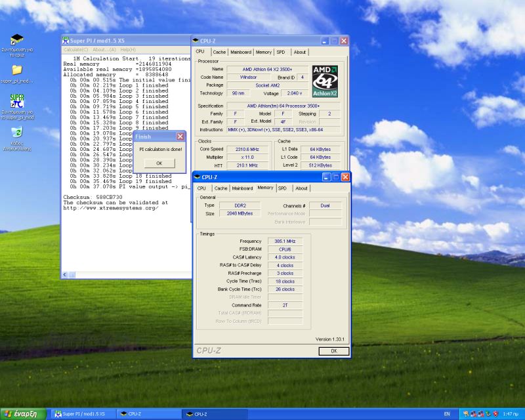Click the Name field 'AMD Athlon 64 X2 3500+'
The image size is (525, 420).
coord(267,70)
